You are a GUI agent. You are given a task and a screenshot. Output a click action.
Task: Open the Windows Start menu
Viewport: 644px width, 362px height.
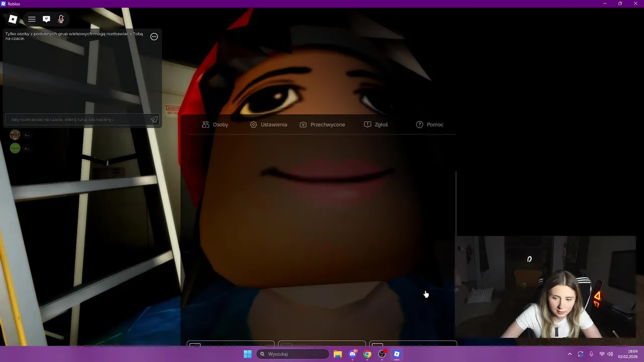[x=248, y=354]
